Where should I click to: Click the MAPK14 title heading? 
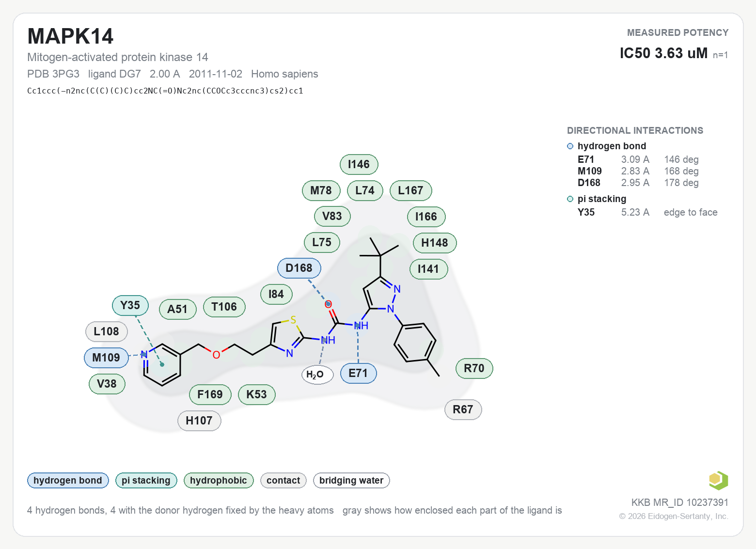click(x=70, y=36)
